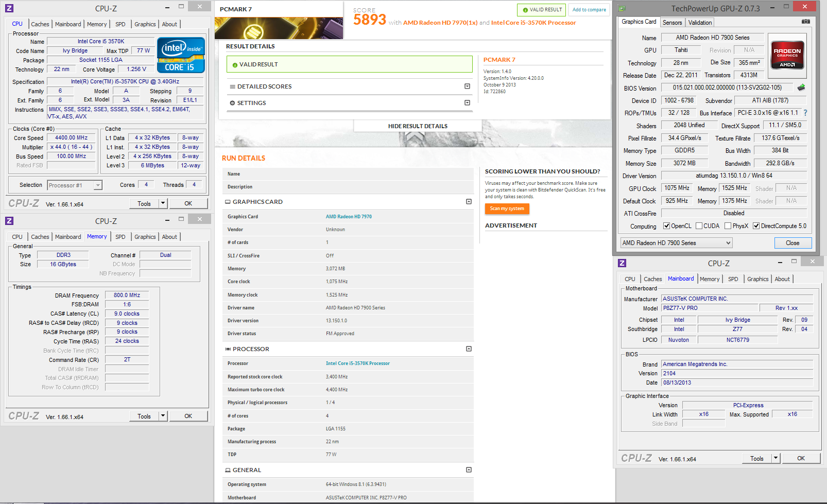The width and height of the screenshot is (827, 504).
Task: Click the Radeon Graphics logo in GPU-Z
Action: (x=787, y=55)
